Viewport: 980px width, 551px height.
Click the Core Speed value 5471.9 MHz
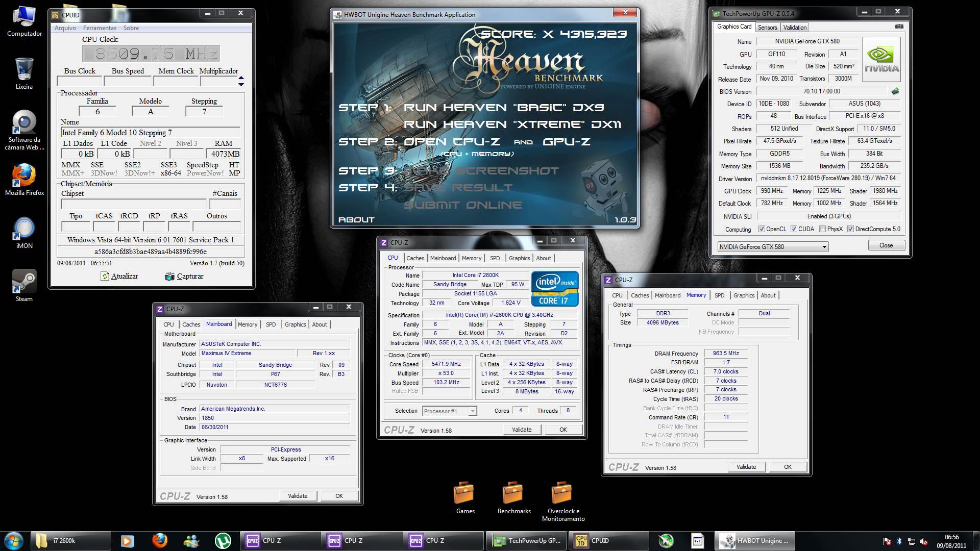click(446, 364)
